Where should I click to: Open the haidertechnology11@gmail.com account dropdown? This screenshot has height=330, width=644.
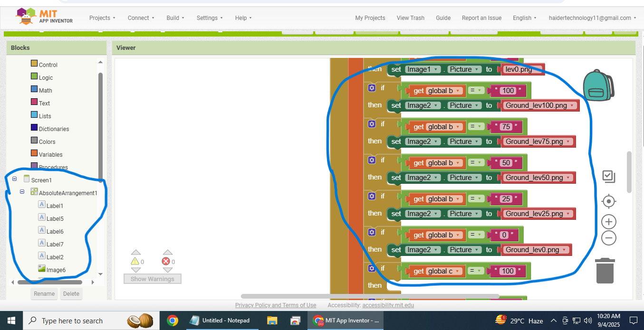593,18
